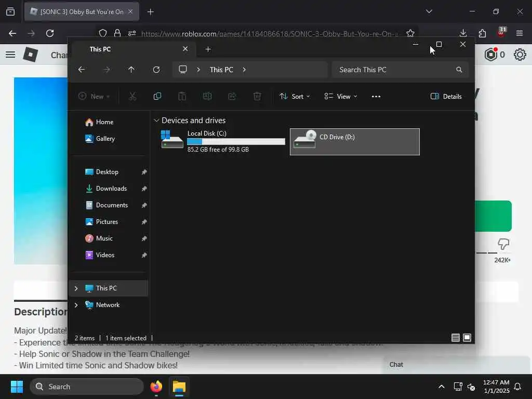532x399 pixels.
Task: List all Firefox tabs dropdown
Action: [x=429, y=11]
